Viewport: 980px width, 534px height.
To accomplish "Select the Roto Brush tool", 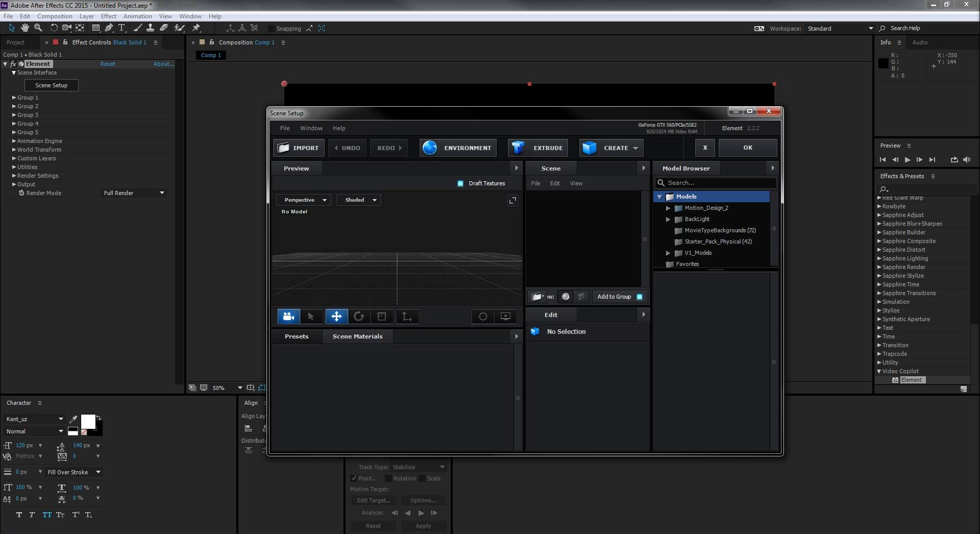I will point(179,28).
